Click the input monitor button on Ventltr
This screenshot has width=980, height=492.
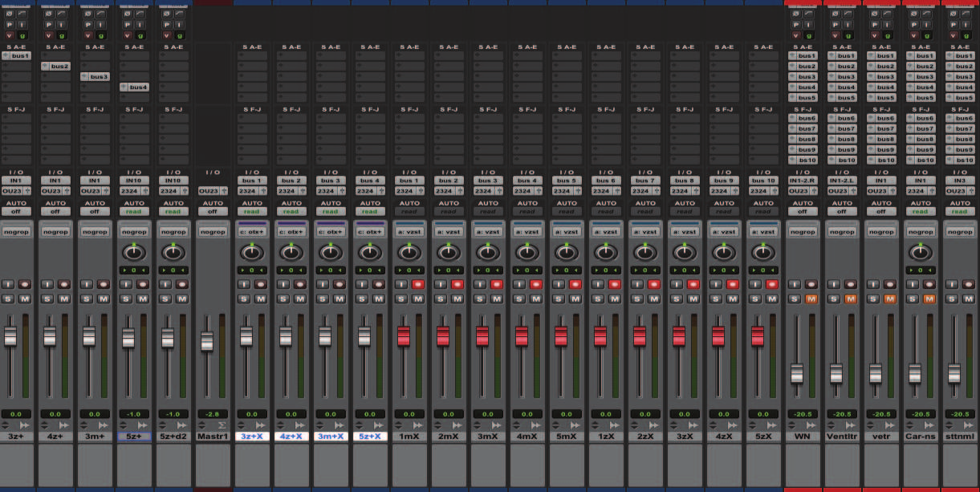[836, 284]
